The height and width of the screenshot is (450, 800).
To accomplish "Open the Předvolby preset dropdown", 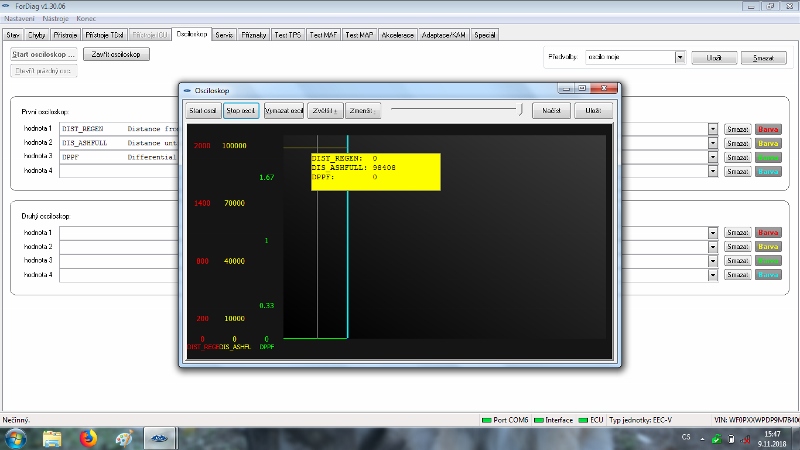I will (x=680, y=58).
